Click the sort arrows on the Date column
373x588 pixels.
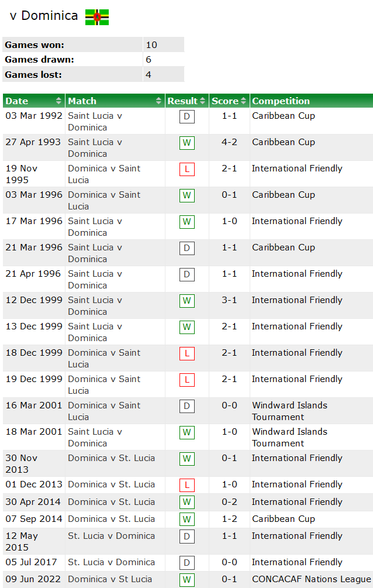click(58, 101)
